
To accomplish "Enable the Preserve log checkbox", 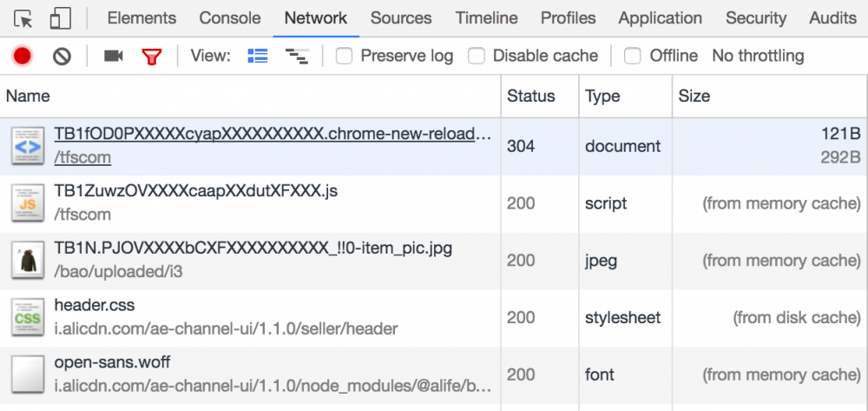I will 344,56.
